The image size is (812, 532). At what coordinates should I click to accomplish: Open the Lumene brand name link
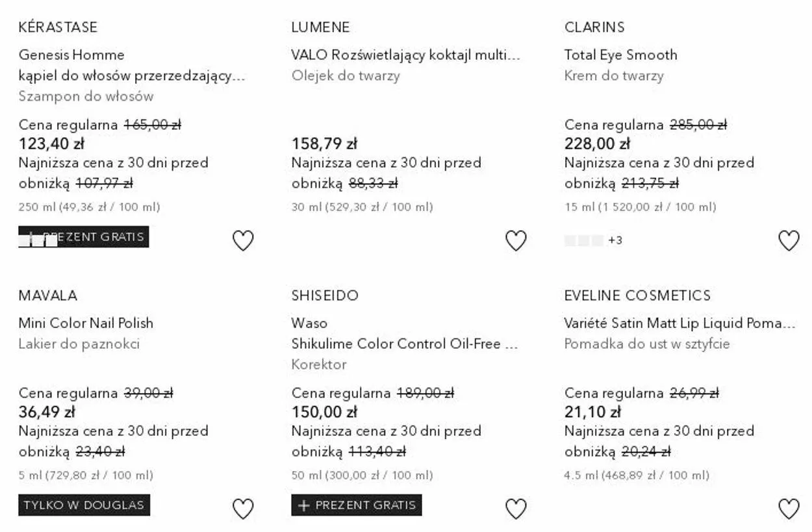coord(320,27)
